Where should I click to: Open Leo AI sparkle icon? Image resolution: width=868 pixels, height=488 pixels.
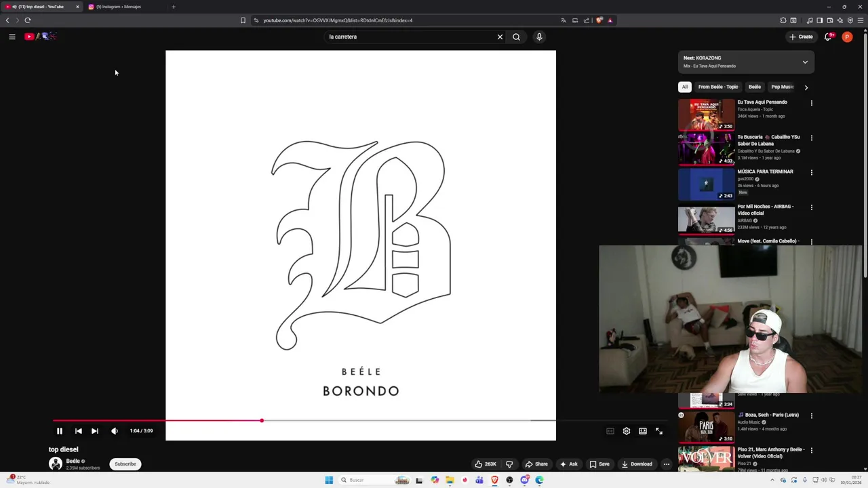[x=840, y=20]
